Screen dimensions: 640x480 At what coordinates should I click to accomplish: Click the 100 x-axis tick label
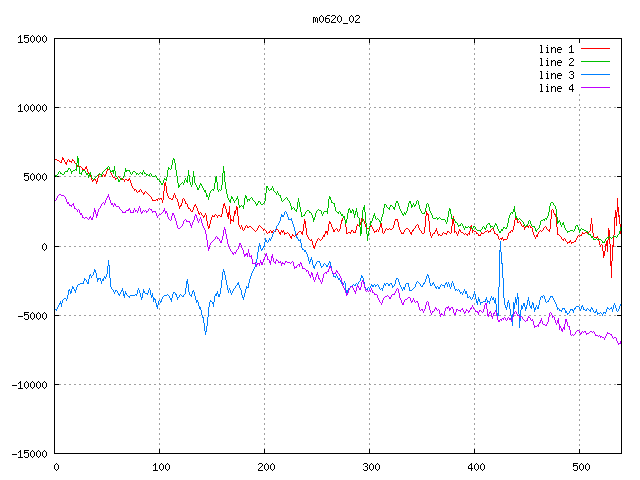[x=160, y=467]
